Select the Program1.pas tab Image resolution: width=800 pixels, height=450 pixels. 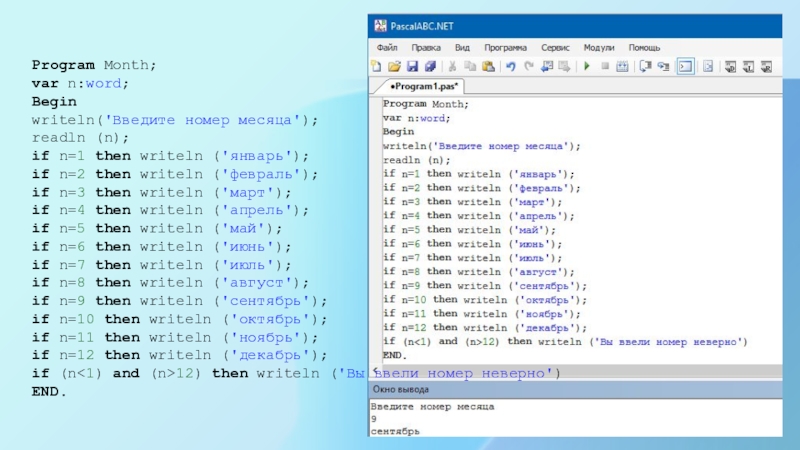pos(423,86)
